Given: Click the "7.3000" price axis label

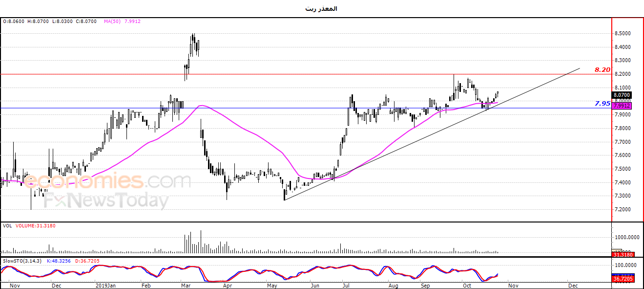Looking at the screenshot, I should [x=623, y=196].
